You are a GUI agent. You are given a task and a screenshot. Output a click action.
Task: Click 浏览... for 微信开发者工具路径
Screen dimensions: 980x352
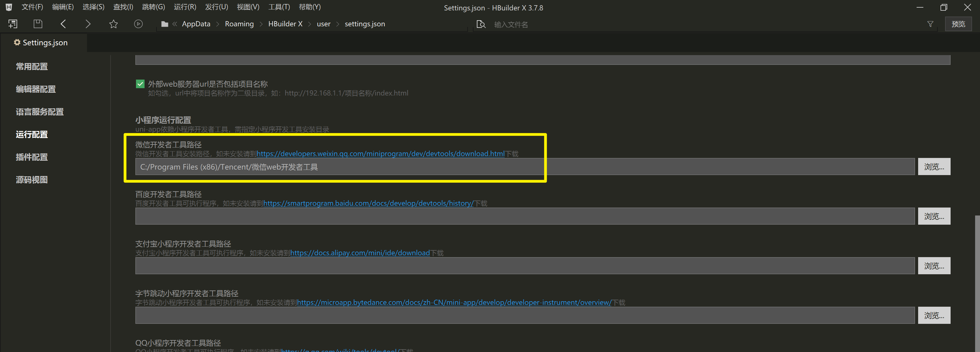(x=934, y=167)
